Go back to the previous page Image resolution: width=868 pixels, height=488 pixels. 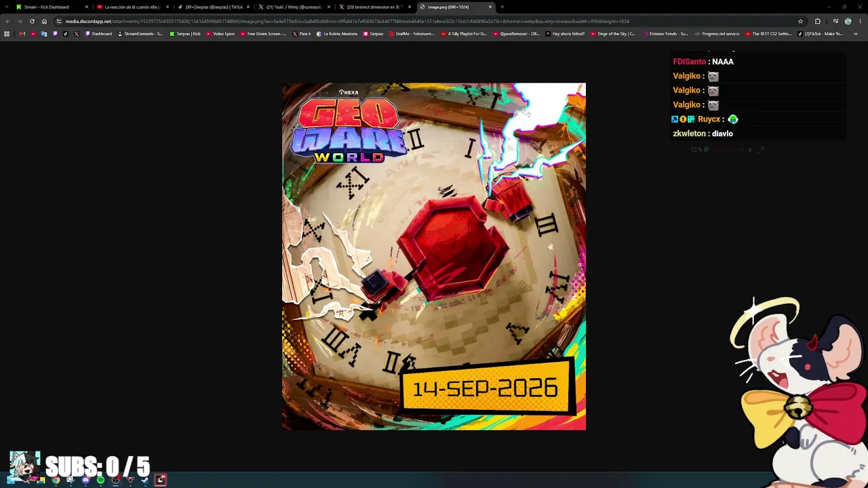click(7, 21)
